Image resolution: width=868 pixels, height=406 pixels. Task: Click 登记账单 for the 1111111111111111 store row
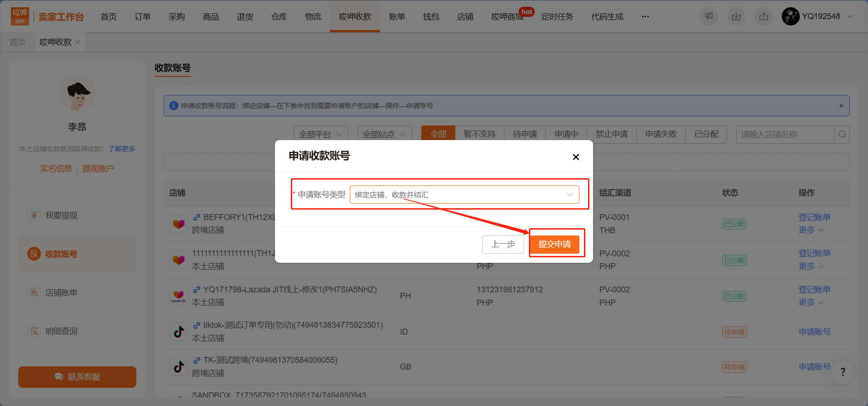[x=814, y=253]
